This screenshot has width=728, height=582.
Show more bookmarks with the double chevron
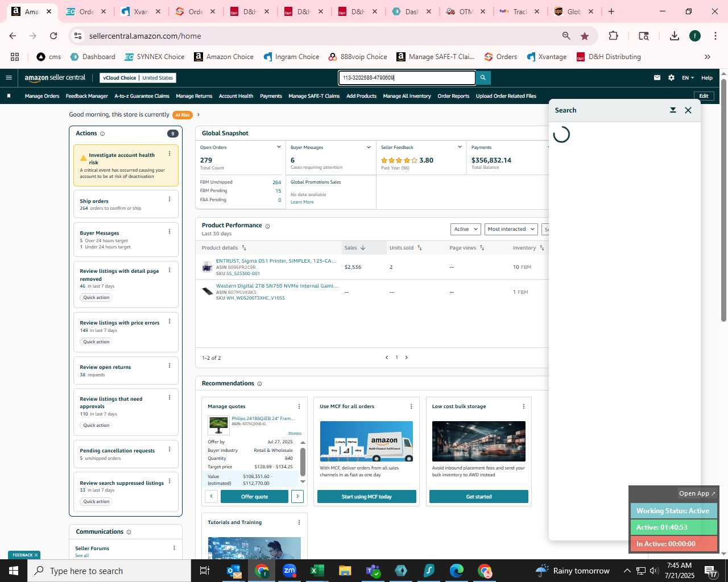tap(707, 57)
